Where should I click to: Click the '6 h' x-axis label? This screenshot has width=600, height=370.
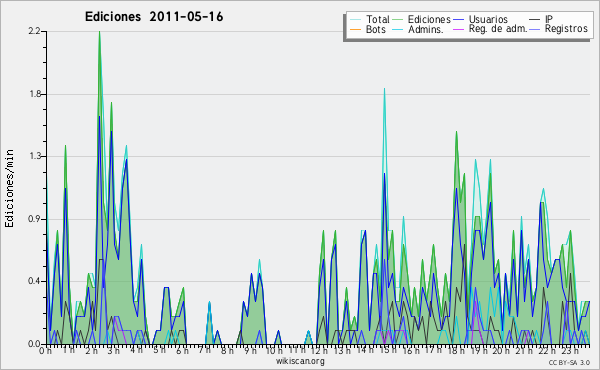point(182,350)
